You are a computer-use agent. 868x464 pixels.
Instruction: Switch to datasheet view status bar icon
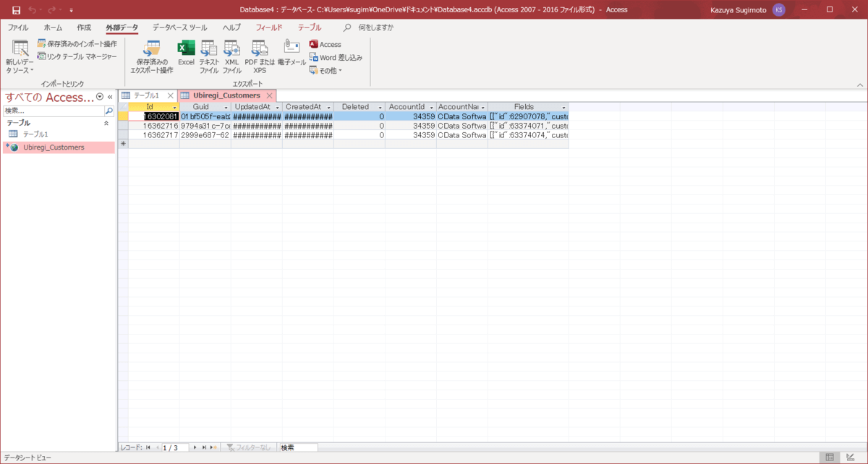(x=830, y=457)
